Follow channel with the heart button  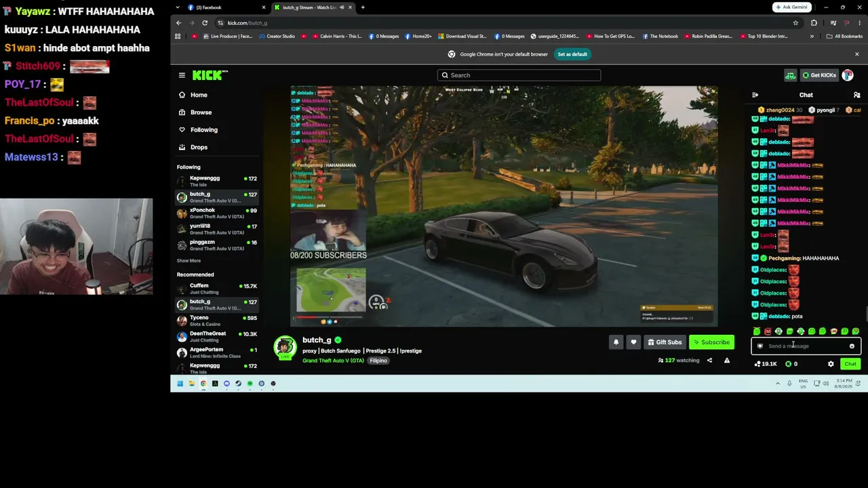(633, 342)
